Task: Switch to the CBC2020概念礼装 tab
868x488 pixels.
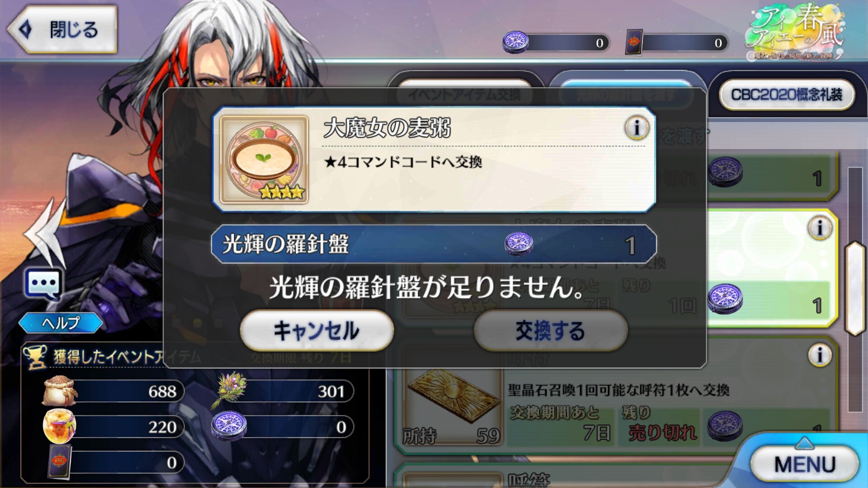Action: [x=787, y=94]
